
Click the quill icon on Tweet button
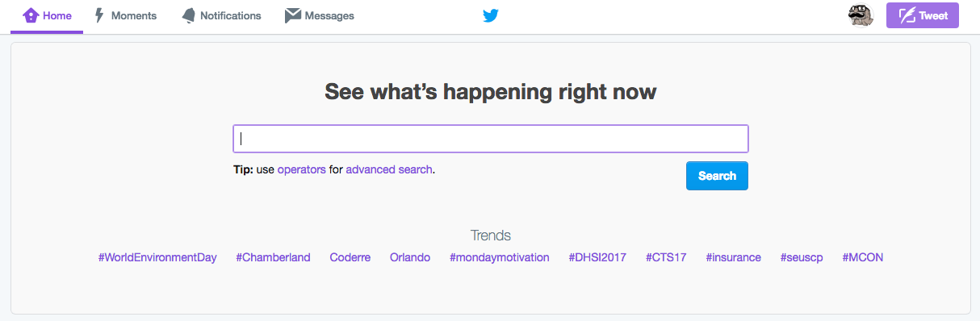point(907,15)
